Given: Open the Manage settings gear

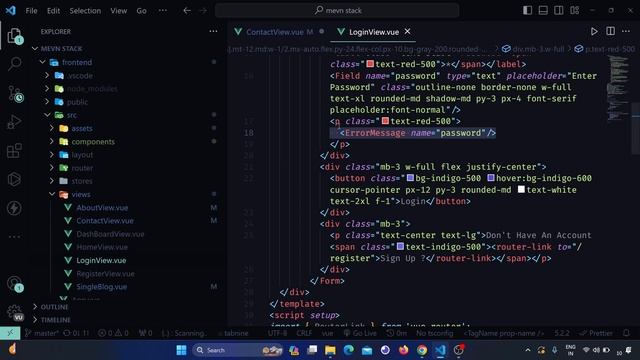Looking at the screenshot, I should 15,313.
